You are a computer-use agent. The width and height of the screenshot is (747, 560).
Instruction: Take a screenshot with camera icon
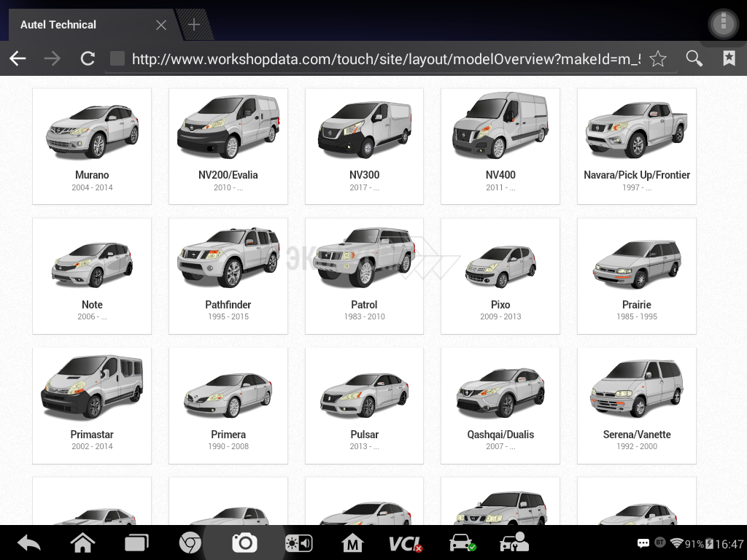click(244, 542)
